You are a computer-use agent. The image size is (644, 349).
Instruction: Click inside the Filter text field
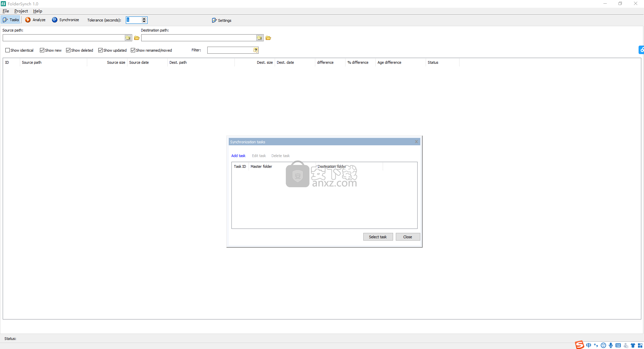[230, 50]
